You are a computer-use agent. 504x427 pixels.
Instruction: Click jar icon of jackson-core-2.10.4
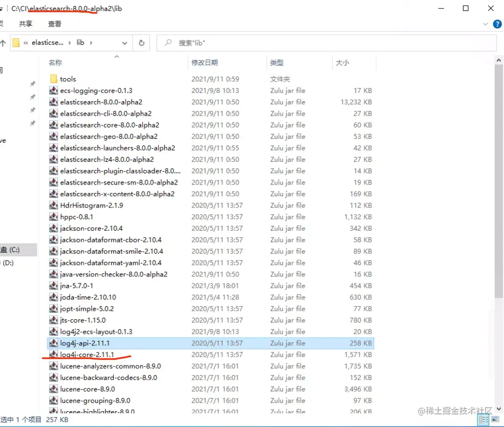pos(53,228)
